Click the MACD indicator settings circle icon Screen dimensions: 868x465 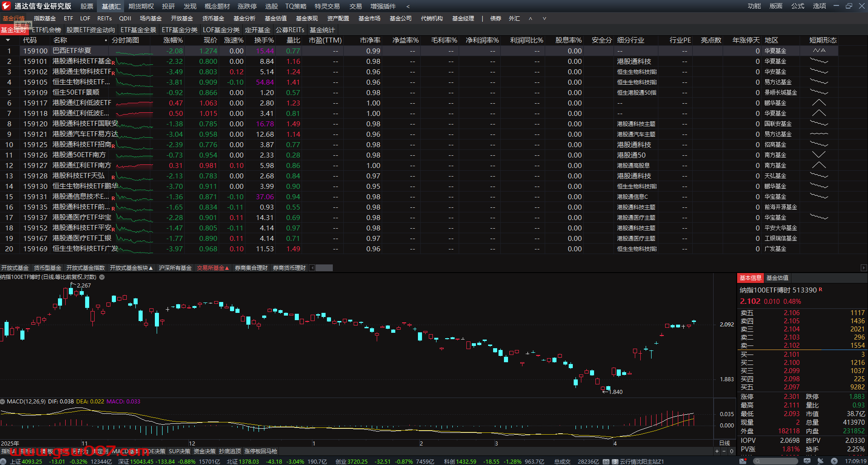[3, 402]
